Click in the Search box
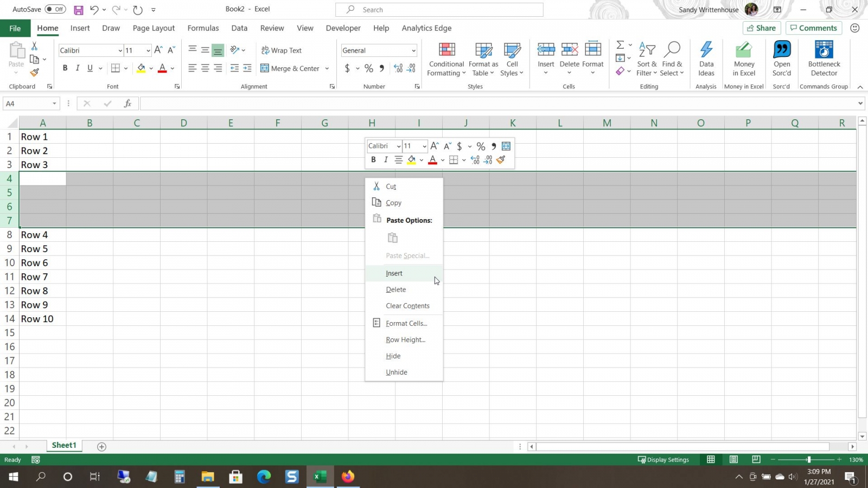868x488 pixels. (x=439, y=10)
